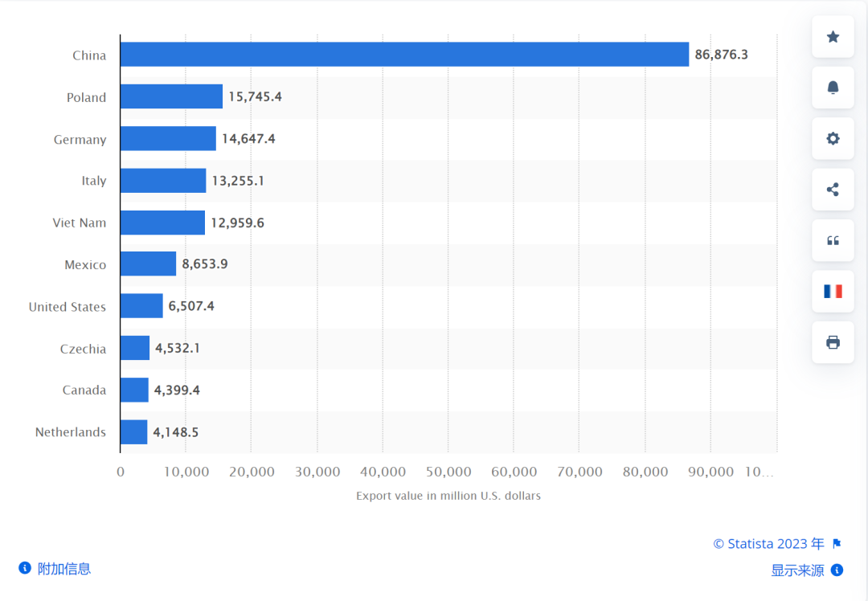The height and width of the screenshot is (601, 868).
Task: Click the 10,000 axis tick label
Action: [186, 472]
